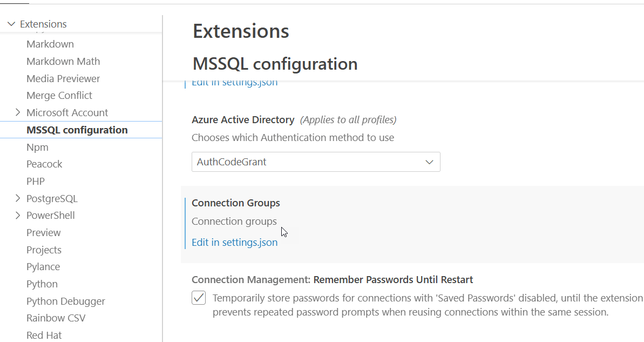
Task: Open Markdown Math settings
Action: click(63, 62)
